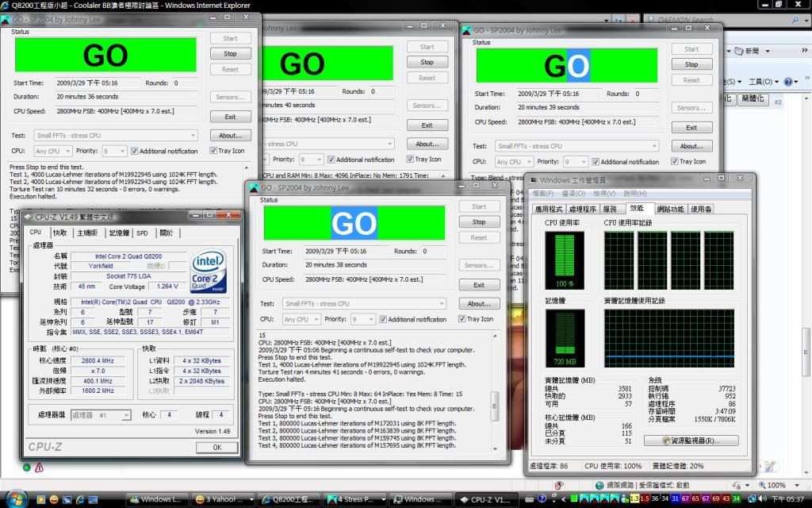Screen dimensions: 812x508
Task: Select the 快取 tab in CPU-Z
Action: click(x=59, y=233)
